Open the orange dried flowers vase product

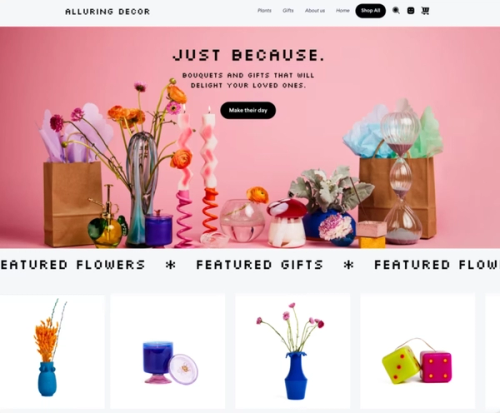(52, 351)
